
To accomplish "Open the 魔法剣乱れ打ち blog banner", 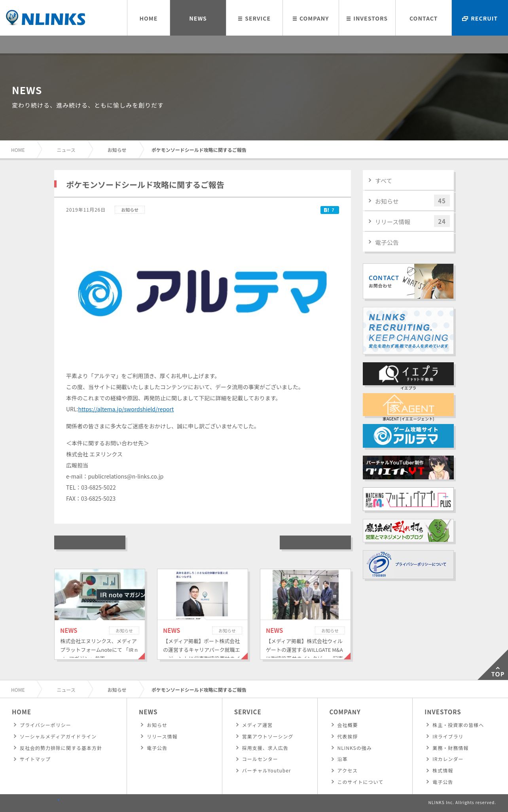I will (408, 531).
